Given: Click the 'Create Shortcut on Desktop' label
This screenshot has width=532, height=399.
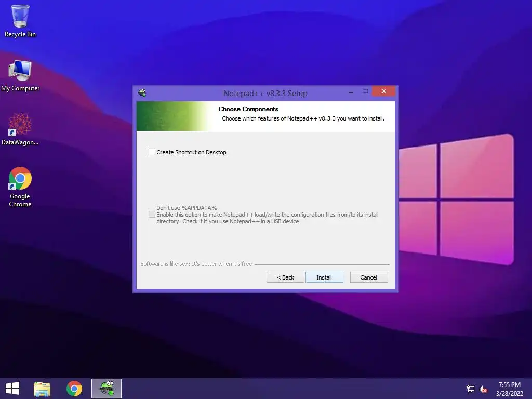Looking at the screenshot, I should coord(191,152).
